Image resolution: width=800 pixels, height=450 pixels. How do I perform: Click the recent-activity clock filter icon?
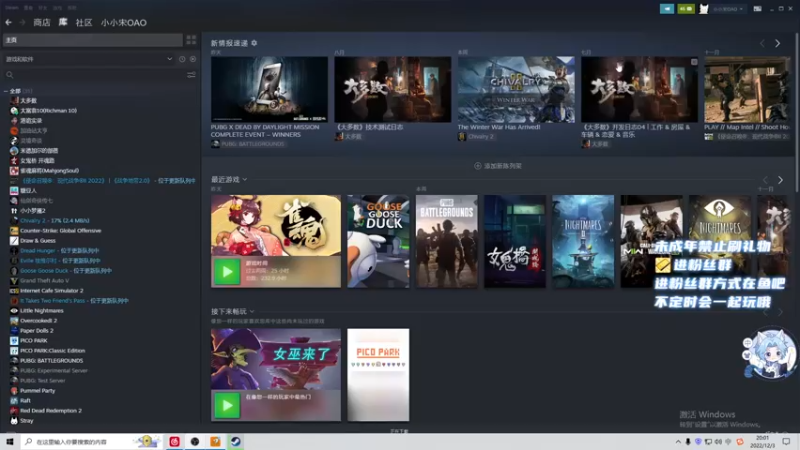coord(182,59)
